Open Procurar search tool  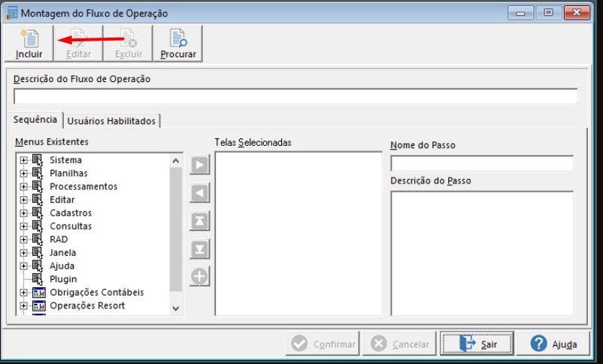177,44
